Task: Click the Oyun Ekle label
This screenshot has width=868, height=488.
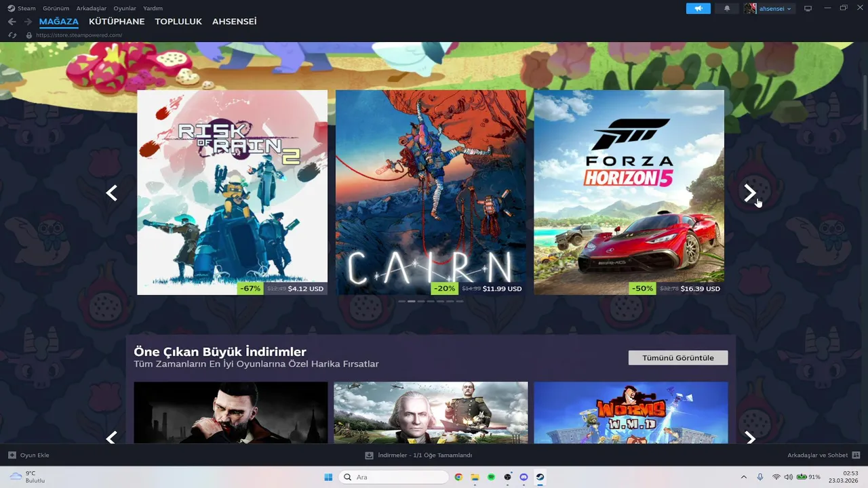Action: pyautogui.click(x=35, y=455)
